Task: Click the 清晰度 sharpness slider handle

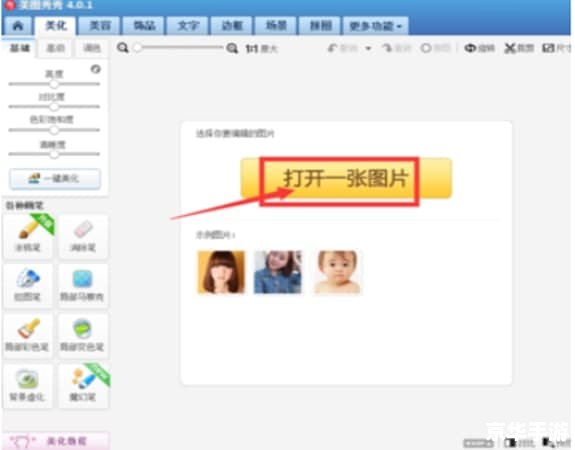Action: point(54,154)
